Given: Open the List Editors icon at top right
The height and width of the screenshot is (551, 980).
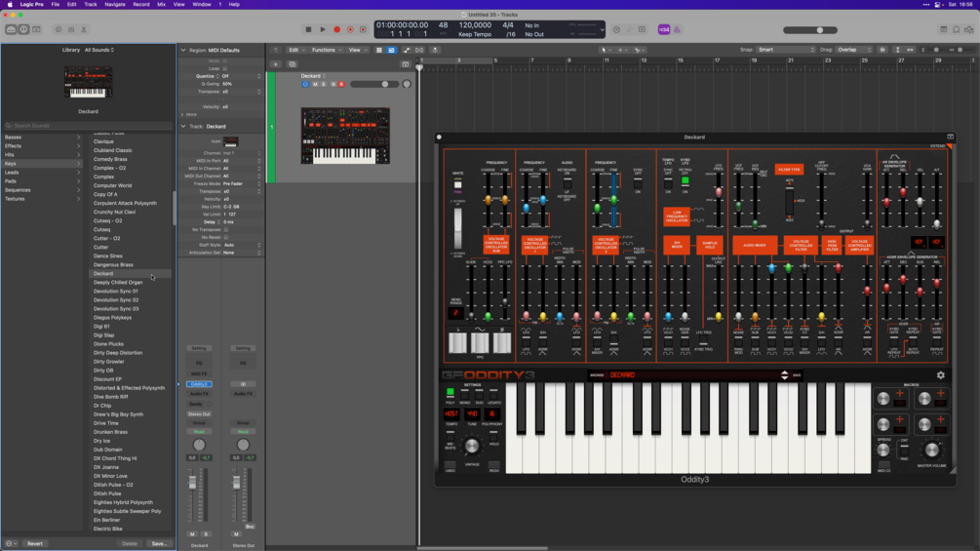Looking at the screenshot, I should tap(944, 29).
